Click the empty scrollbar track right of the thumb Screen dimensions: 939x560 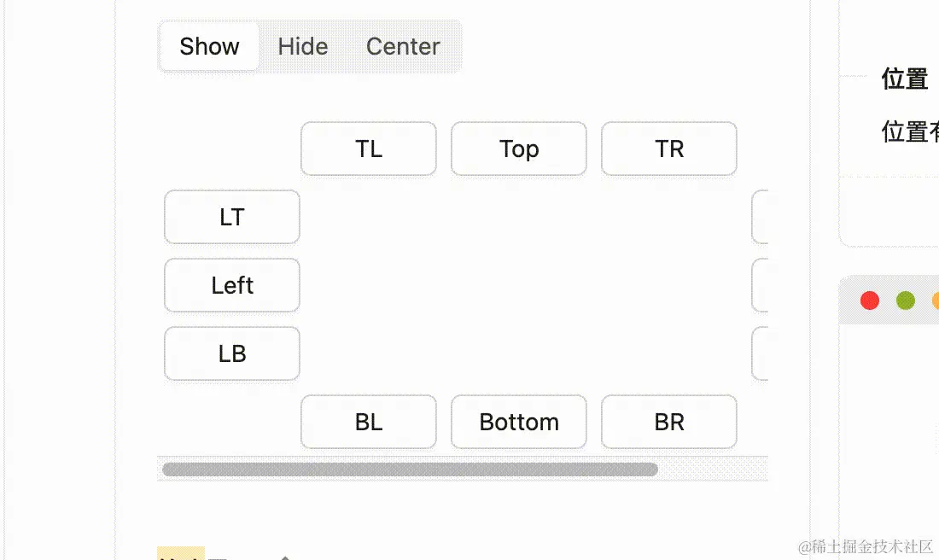[713, 469]
